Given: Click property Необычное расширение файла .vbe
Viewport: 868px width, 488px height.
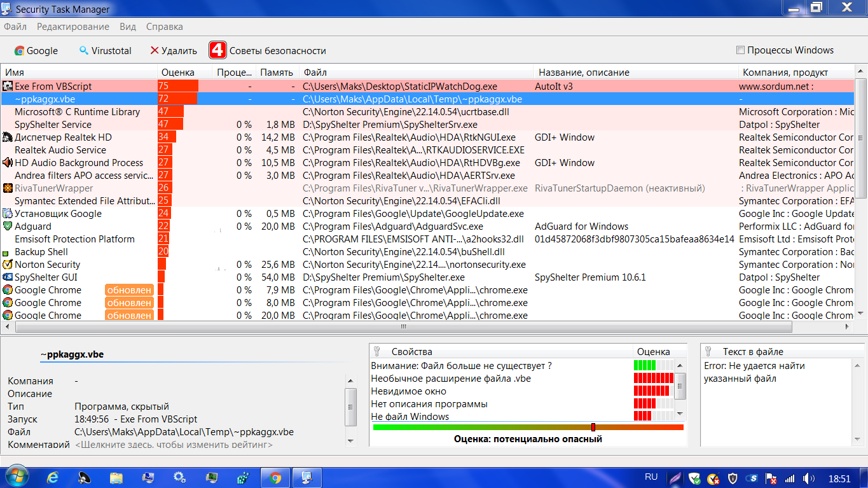Looking at the screenshot, I should pyautogui.click(x=451, y=379).
